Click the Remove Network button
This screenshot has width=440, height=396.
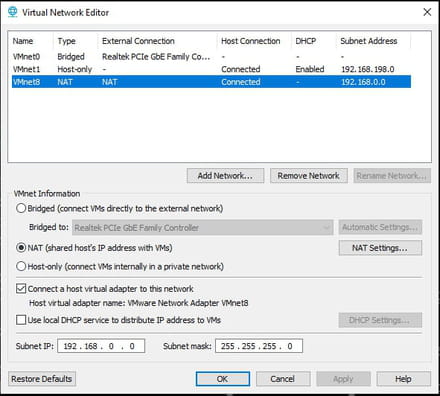click(x=309, y=176)
